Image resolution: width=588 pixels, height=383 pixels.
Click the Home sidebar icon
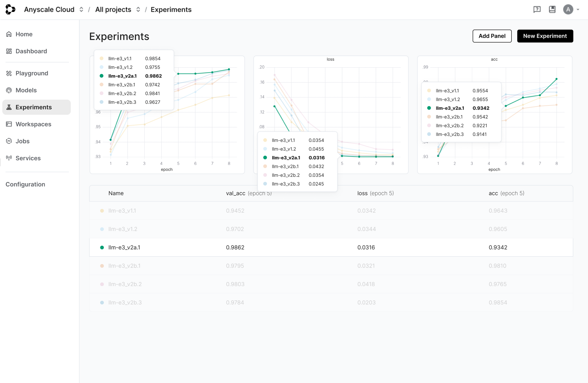pos(9,34)
